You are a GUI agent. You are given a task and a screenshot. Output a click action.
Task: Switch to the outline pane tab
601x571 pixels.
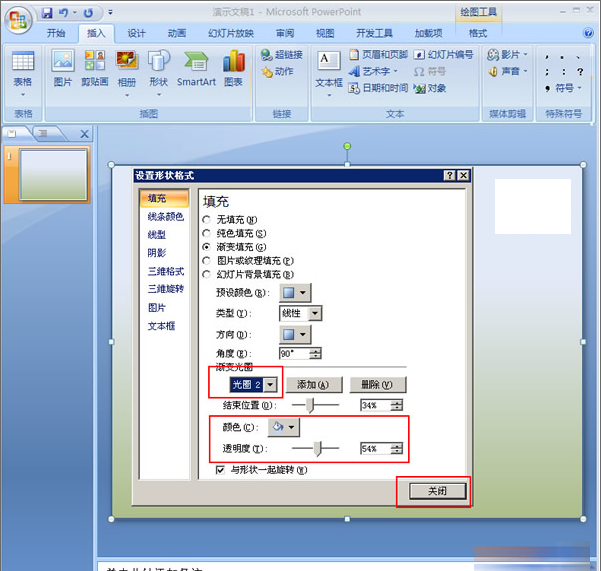point(43,133)
